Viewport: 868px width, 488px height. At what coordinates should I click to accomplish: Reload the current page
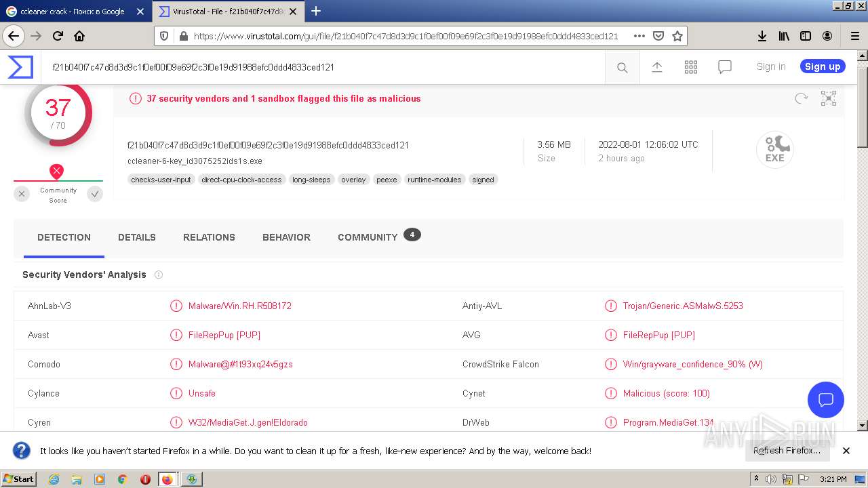coord(58,36)
